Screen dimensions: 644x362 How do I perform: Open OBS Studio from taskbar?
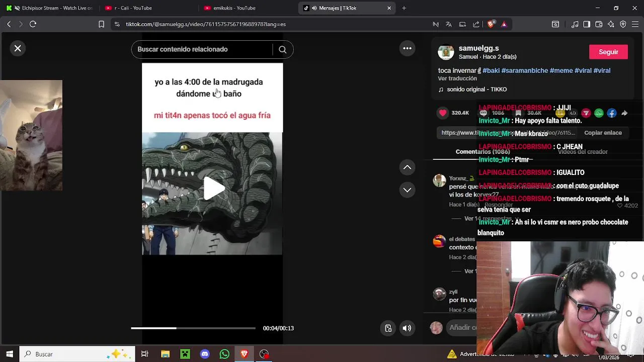[264, 354]
